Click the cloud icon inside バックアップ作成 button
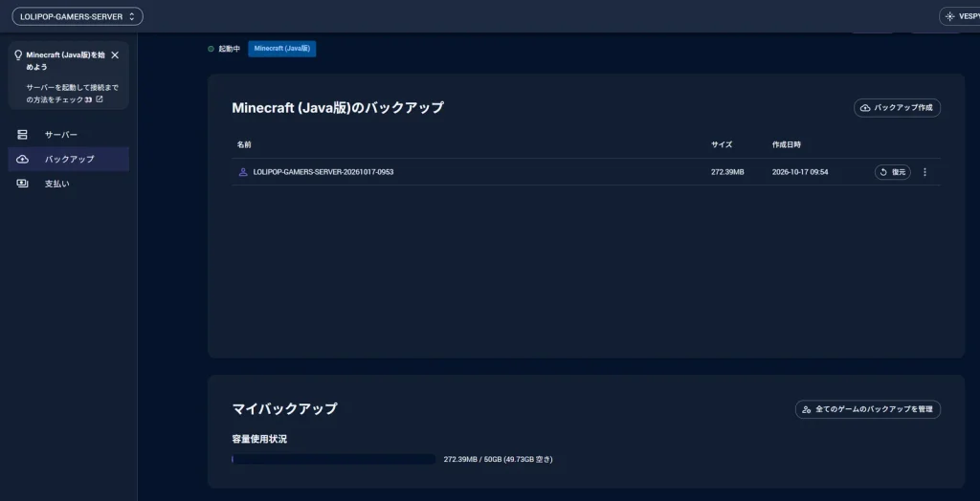980x501 pixels. click(865, 108)
